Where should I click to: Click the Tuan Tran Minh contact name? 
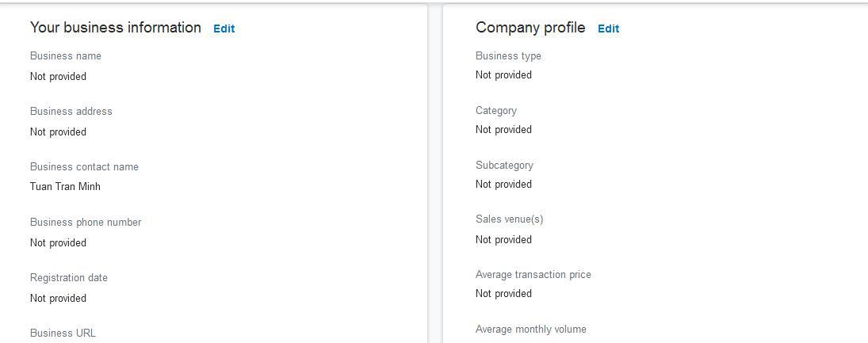tap(65, 187)
